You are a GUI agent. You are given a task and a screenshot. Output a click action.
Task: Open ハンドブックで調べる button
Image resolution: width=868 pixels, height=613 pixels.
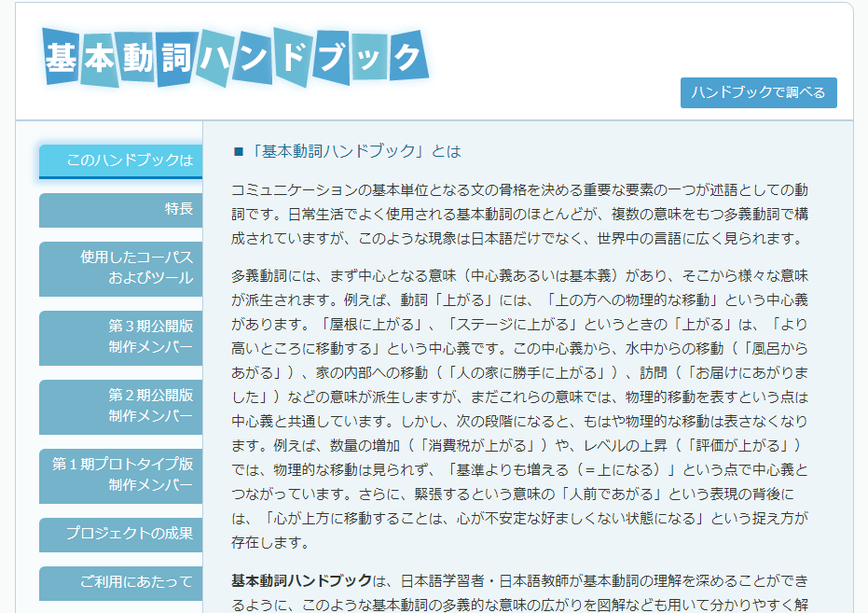pos(758,92)
